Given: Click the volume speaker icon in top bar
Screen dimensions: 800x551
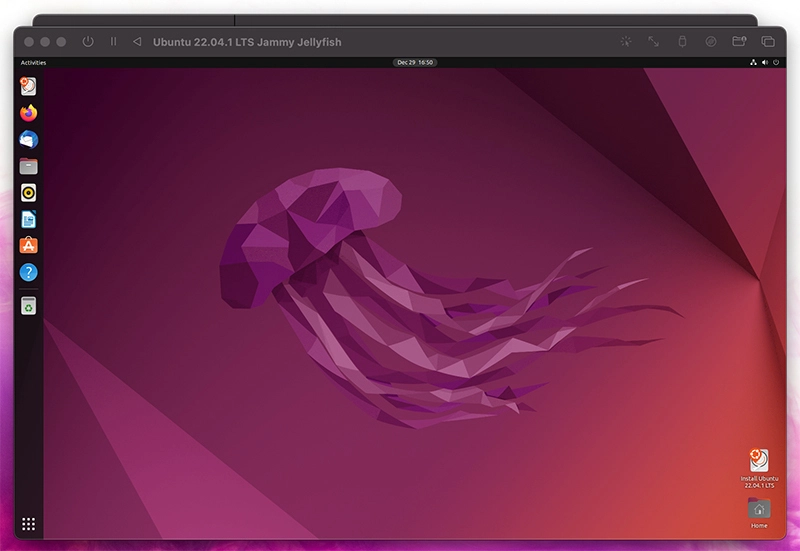Looking at the screenshot, I should click(765, 63).
